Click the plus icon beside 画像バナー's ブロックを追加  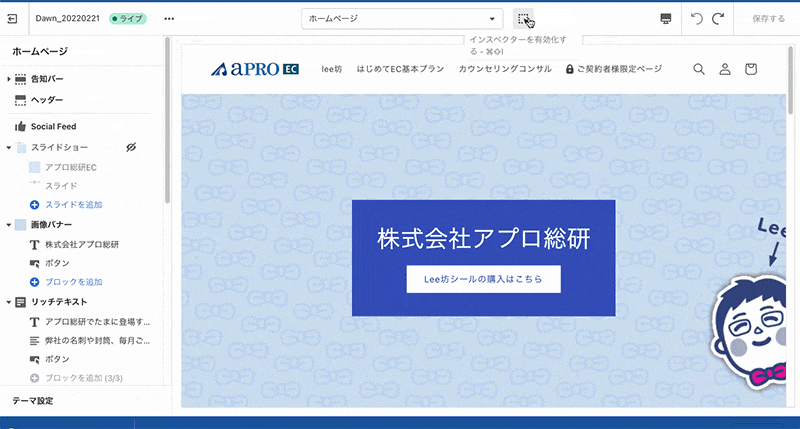click(34, 282)
